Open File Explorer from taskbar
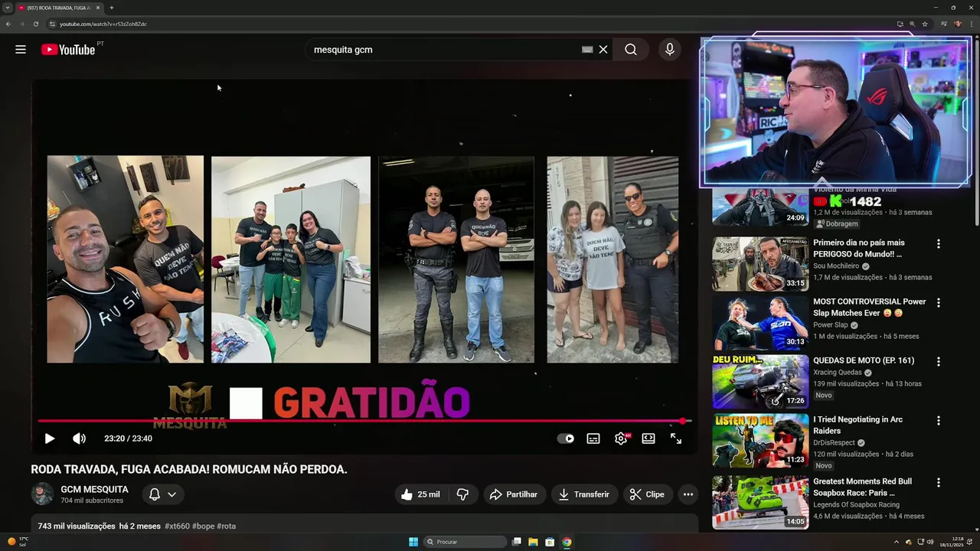 click(533, 542)
